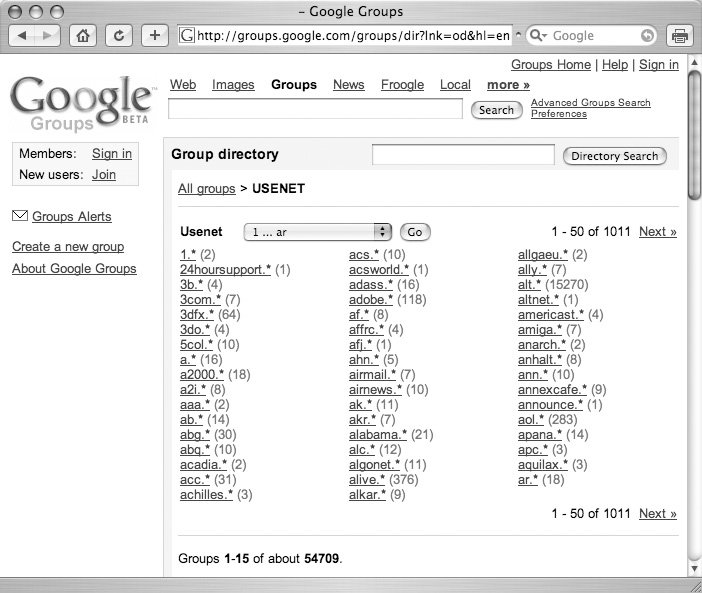The width and height of the screenshot is (702, 593).
Task: Open the Froogle tab
Action: 402,85
